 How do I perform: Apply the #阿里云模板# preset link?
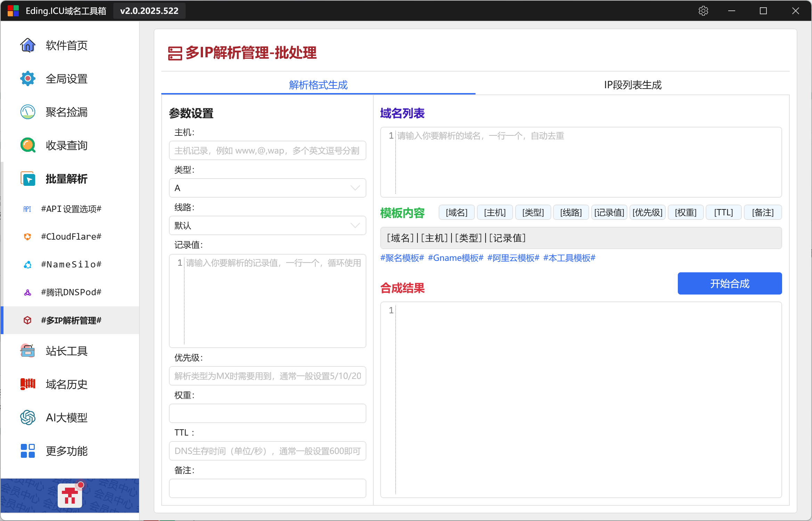pyautogui.click(x=513, y=258)
